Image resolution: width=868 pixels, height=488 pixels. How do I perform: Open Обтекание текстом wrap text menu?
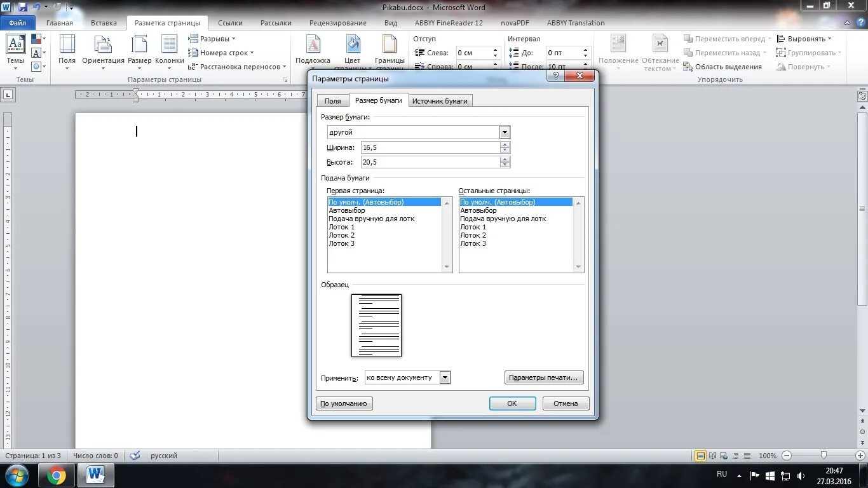coord(660,53)
